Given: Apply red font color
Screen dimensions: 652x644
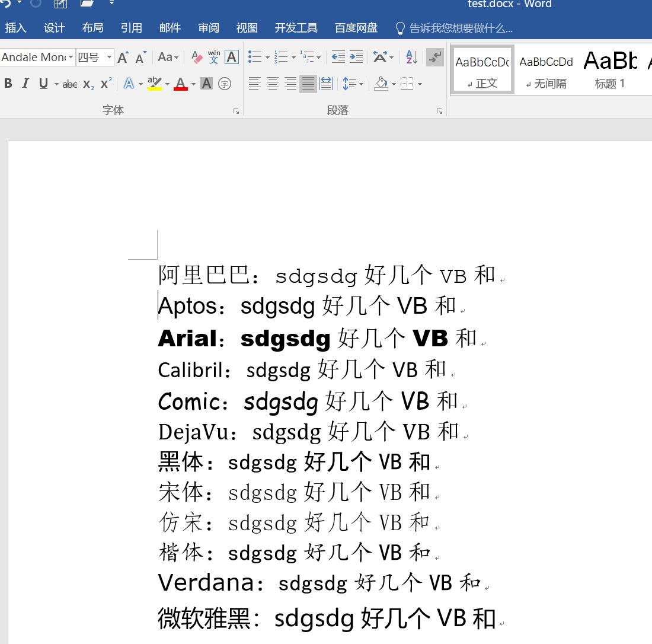Looking at the screenshot, I should 180,84.
